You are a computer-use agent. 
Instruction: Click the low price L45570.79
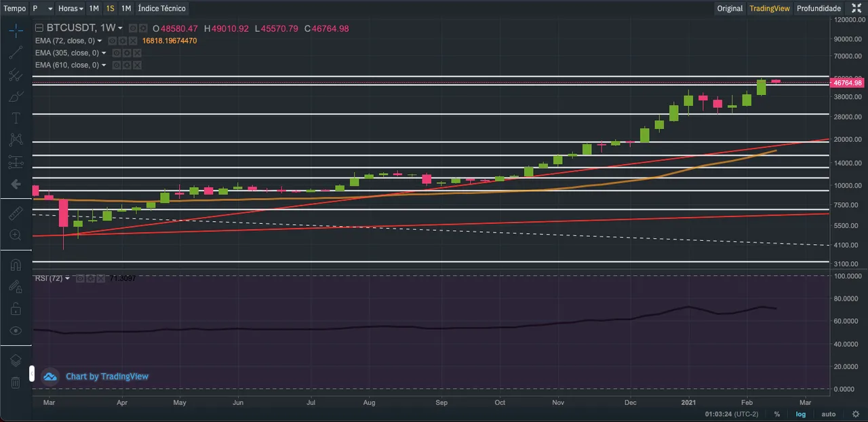pyautogui.click(x=277, y=28)
